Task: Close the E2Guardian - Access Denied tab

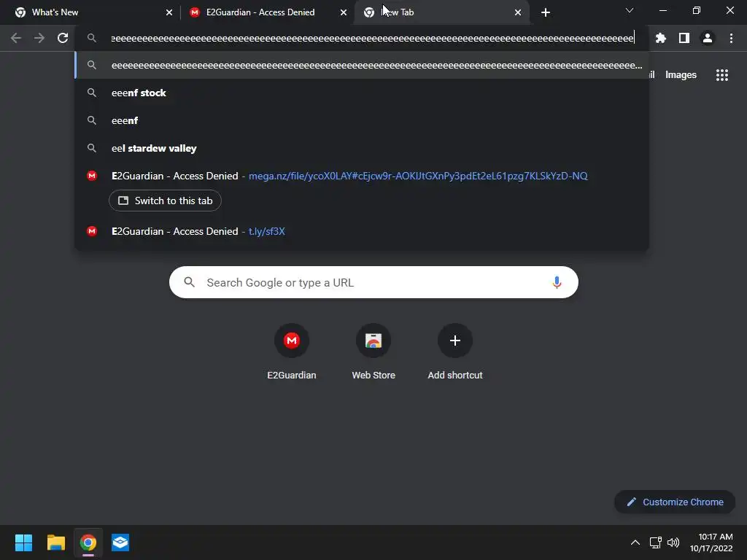Action: coord(344,12)
